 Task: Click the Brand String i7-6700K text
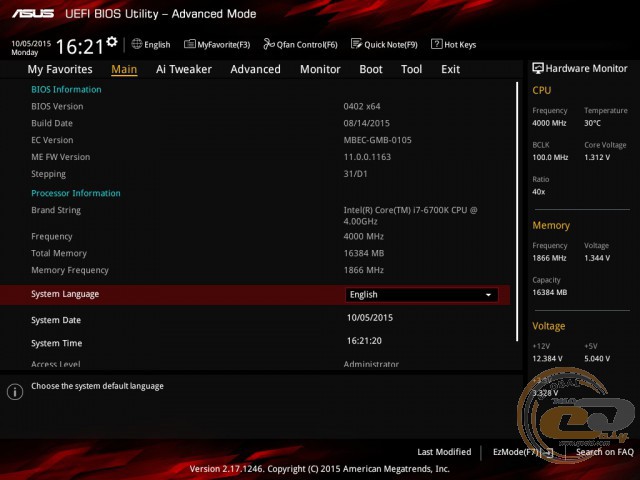click(x=410, y=216)
